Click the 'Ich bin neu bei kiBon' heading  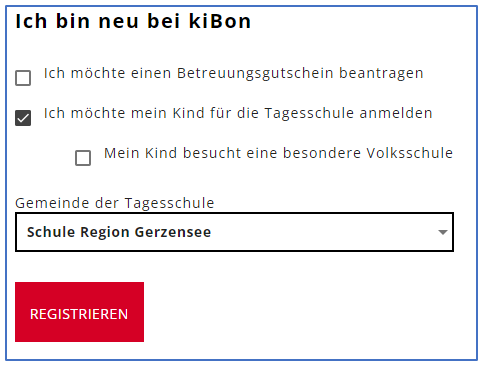(133, 22)
